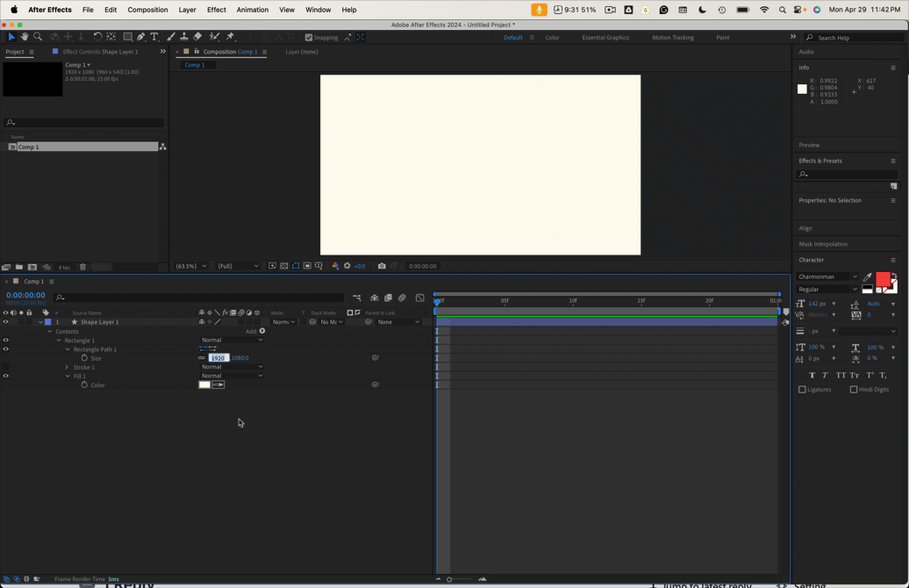Click the Fill 1 color swatch
The image size is (909, 588).
point(204,384)
